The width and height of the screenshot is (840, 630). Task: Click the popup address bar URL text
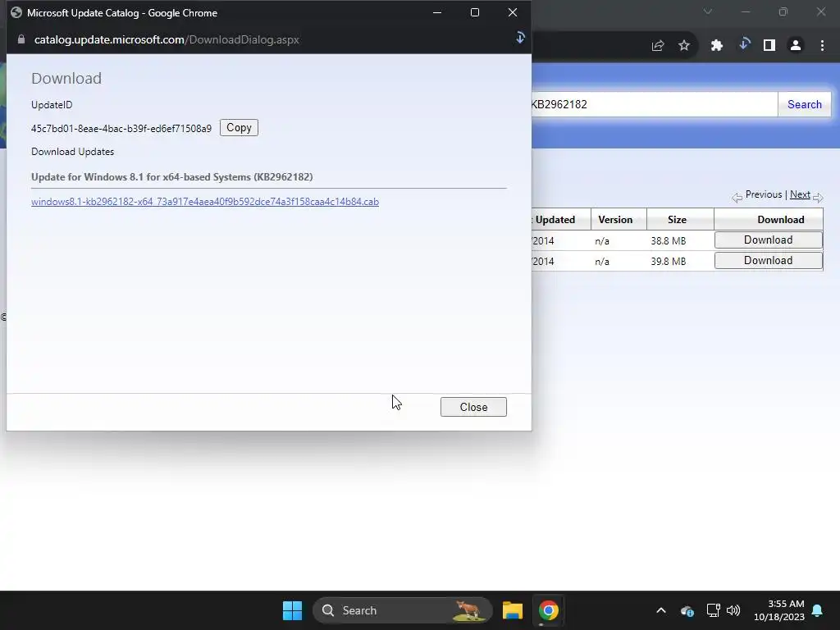click(167, 39)
